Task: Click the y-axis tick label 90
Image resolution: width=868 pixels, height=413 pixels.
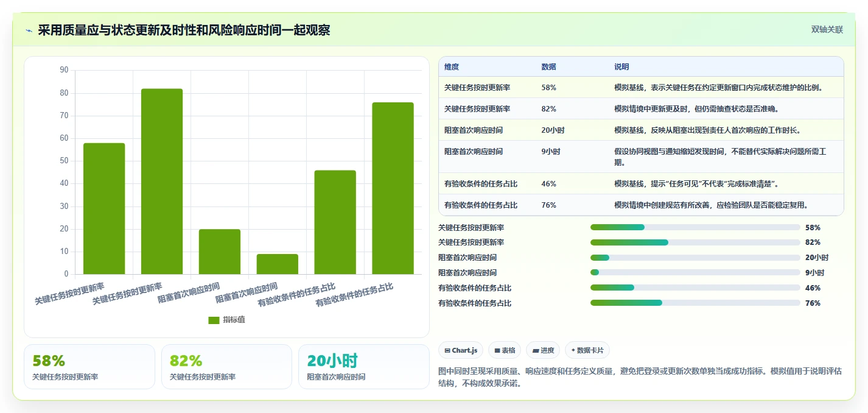Action: [x=64, y=70]
